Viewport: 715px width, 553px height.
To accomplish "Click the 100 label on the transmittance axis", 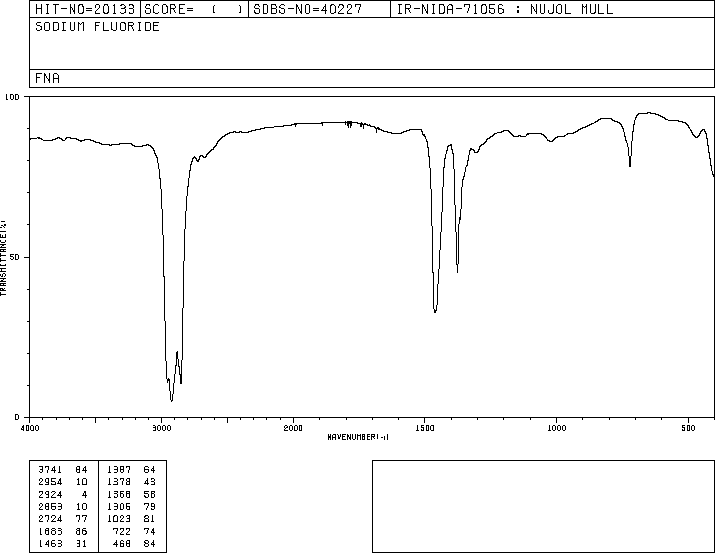I will (12, 97).
